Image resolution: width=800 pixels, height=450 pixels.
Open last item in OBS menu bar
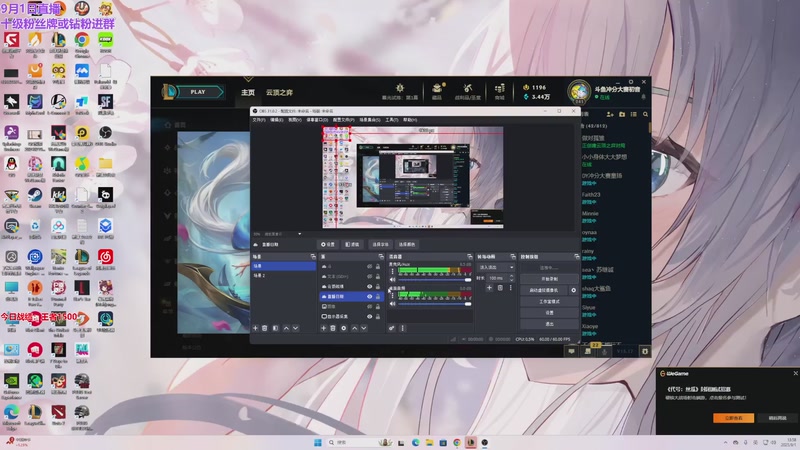[x=410, y=120]
